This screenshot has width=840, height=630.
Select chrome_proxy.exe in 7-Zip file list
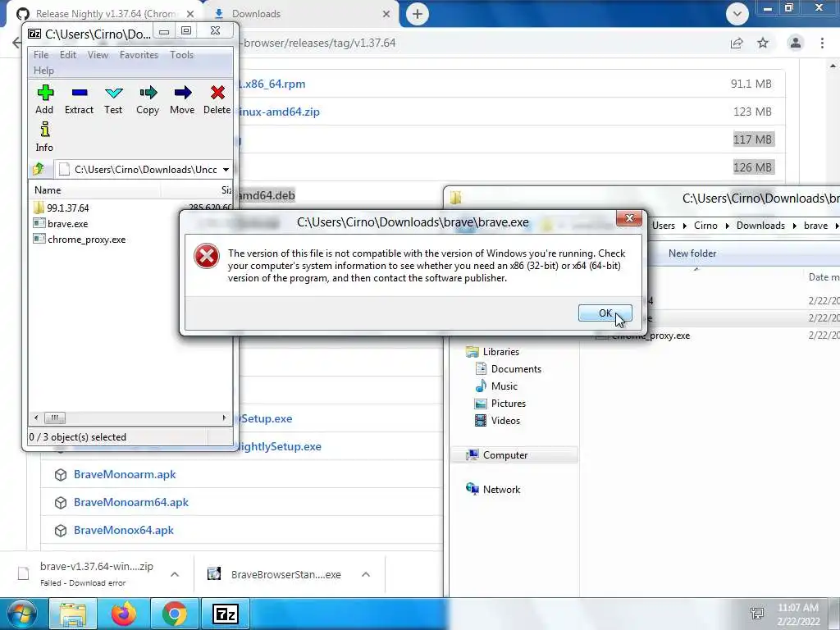(80, 240)
